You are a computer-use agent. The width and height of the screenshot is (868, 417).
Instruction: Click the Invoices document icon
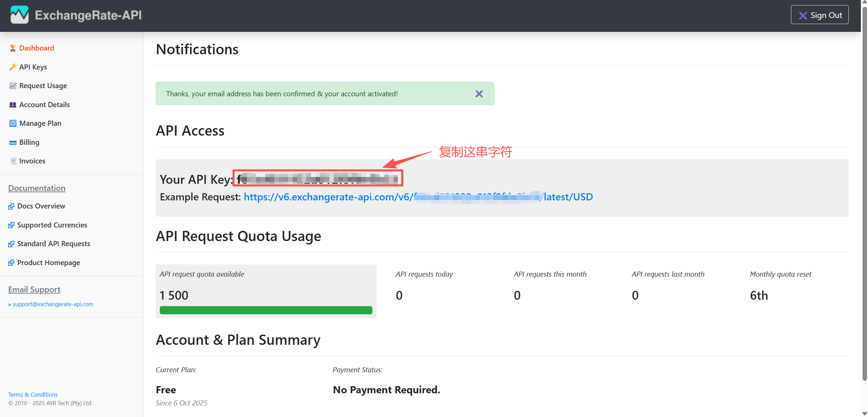(x=13, y=161)
